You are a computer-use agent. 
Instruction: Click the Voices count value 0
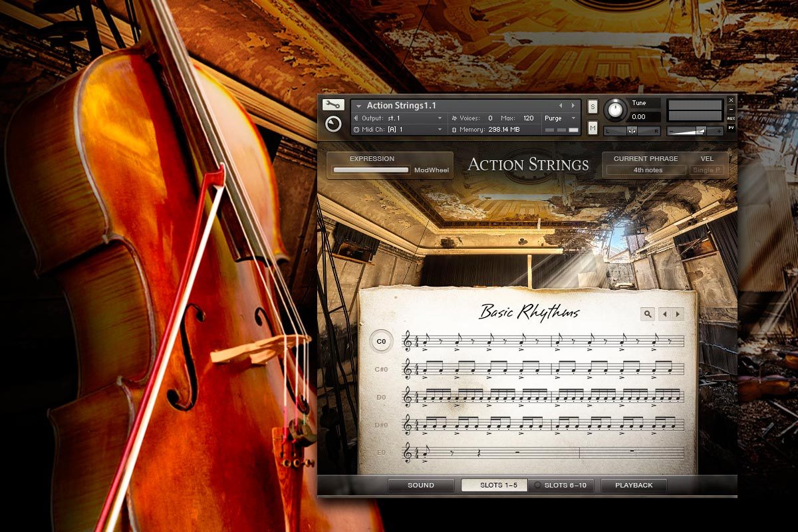491,118
